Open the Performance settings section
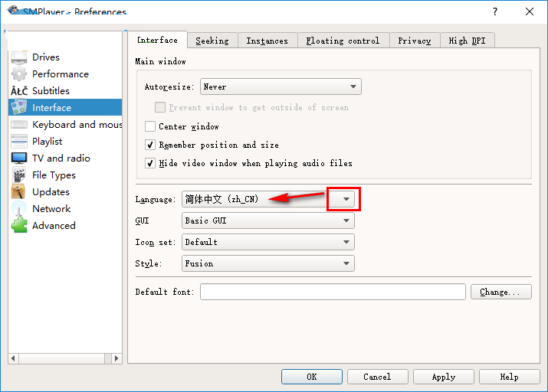The width and height of the screenshot is (548, 392). 65,74
